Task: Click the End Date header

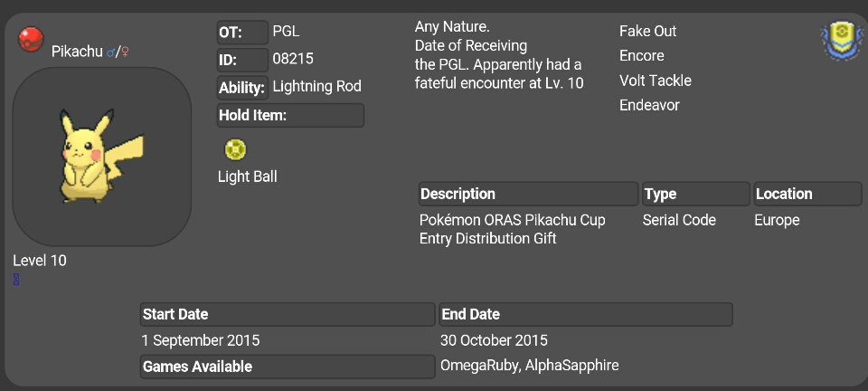Action: [586, 314]
